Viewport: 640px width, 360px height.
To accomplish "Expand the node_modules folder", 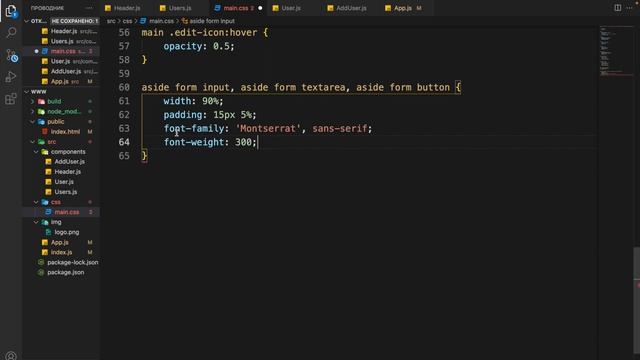I will 32,111.
